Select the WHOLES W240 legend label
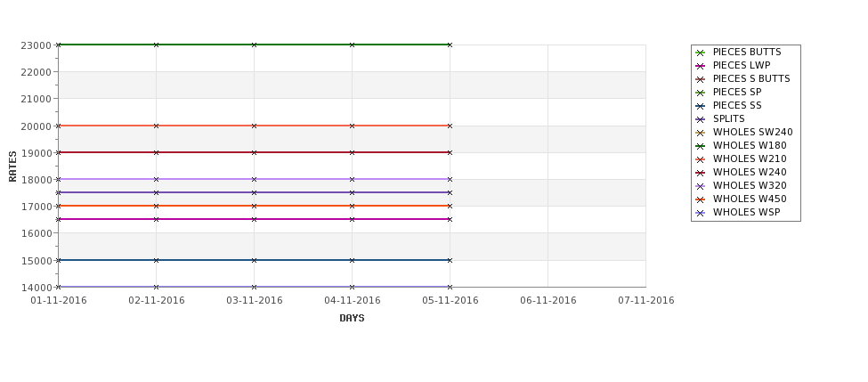 click(x=750, y=172)
